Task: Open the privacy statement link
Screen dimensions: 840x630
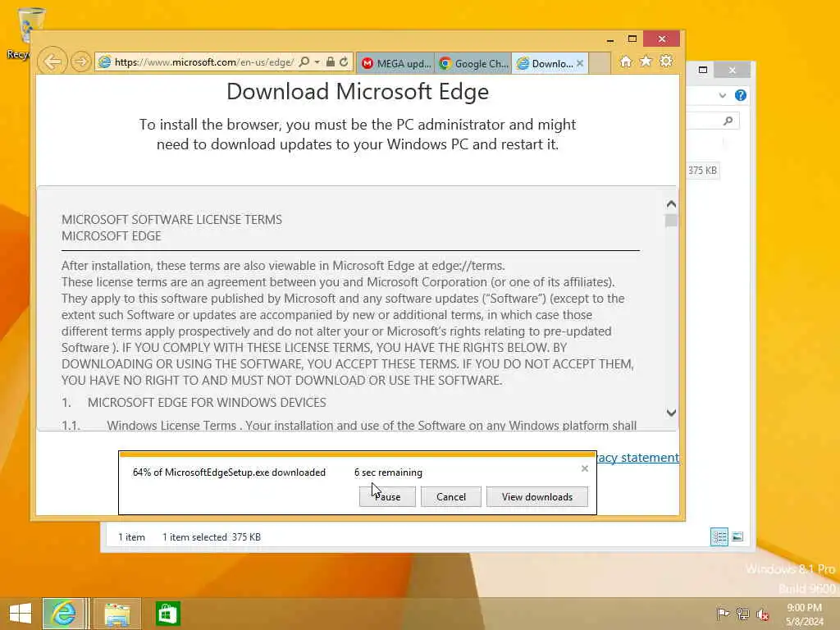Action: coord(638,458)
